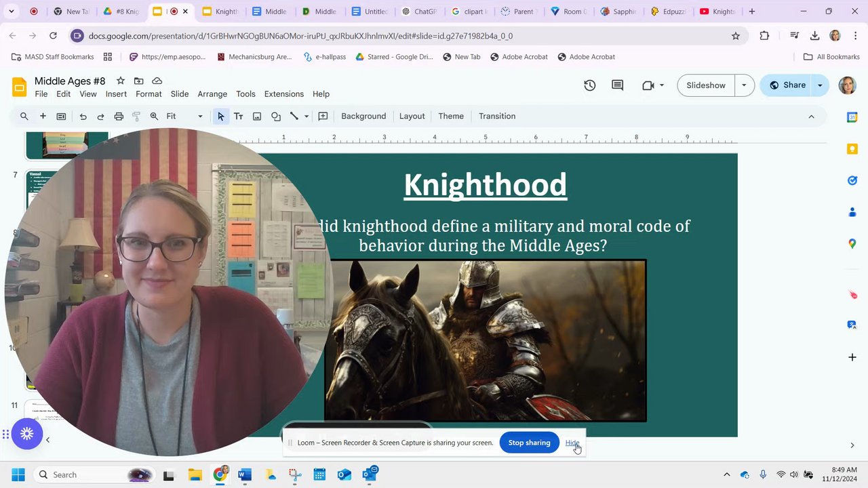Click the Redo arrow in toolbar

(x=100, y=117)
